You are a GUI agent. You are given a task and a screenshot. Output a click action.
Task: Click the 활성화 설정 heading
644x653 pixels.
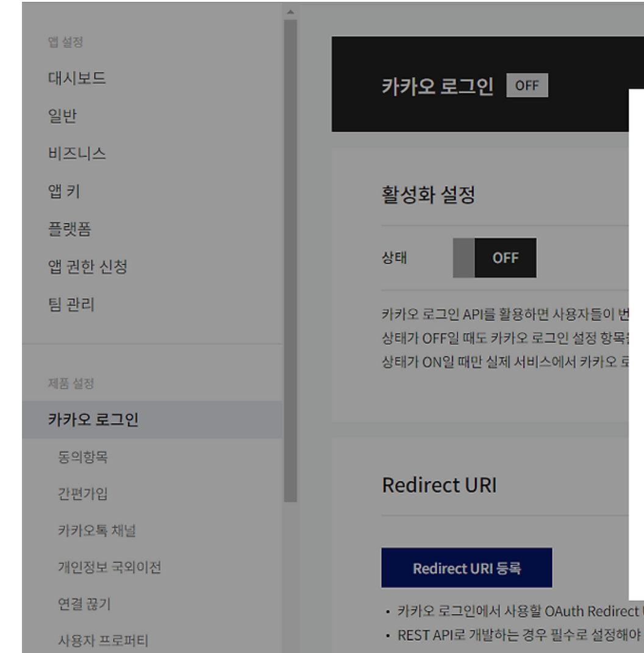click(428, 195)
